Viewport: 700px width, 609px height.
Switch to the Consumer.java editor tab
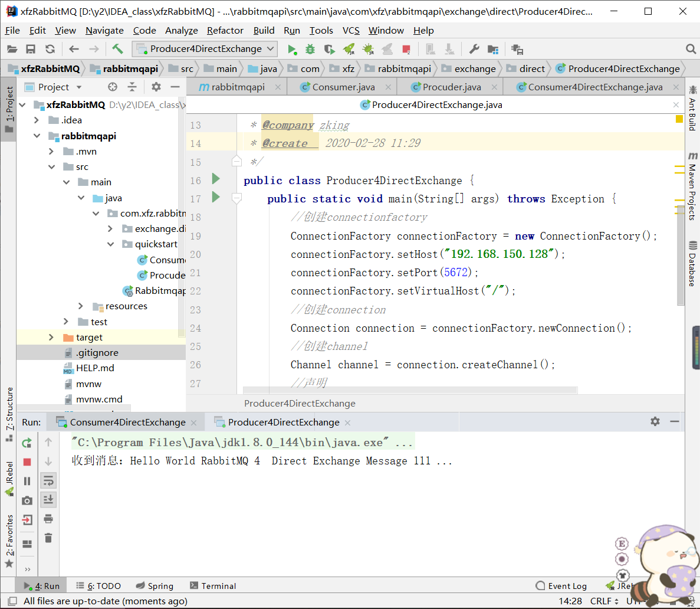(x=343, y=87)
